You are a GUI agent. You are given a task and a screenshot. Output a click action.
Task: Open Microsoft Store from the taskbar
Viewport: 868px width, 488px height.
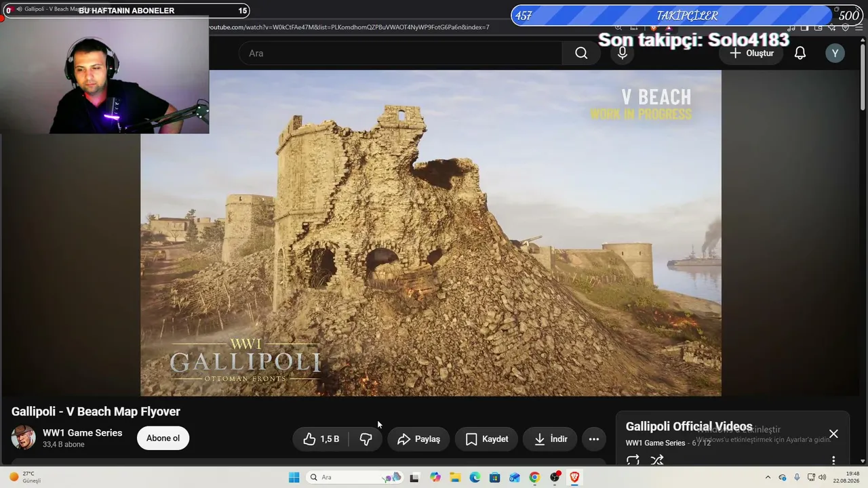tap(495, 477)
